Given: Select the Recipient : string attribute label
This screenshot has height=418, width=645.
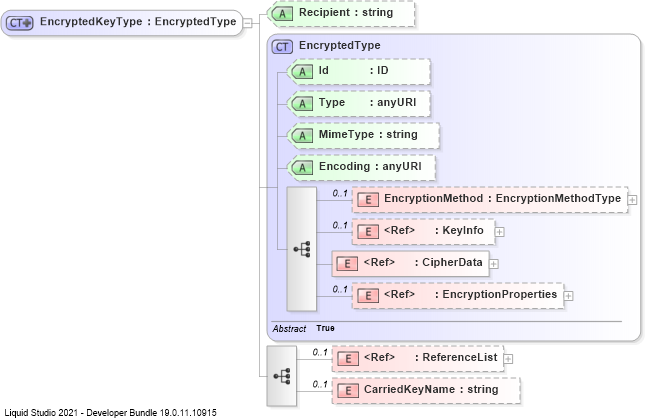Looking at the screenshot, I should click(346, 12).
